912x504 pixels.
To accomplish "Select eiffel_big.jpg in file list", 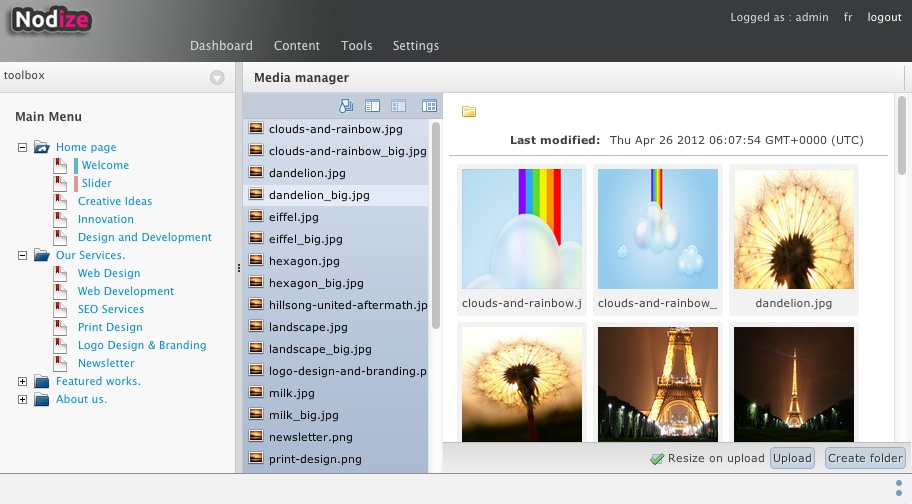I will pyautogui.click(x=336, y=239).
